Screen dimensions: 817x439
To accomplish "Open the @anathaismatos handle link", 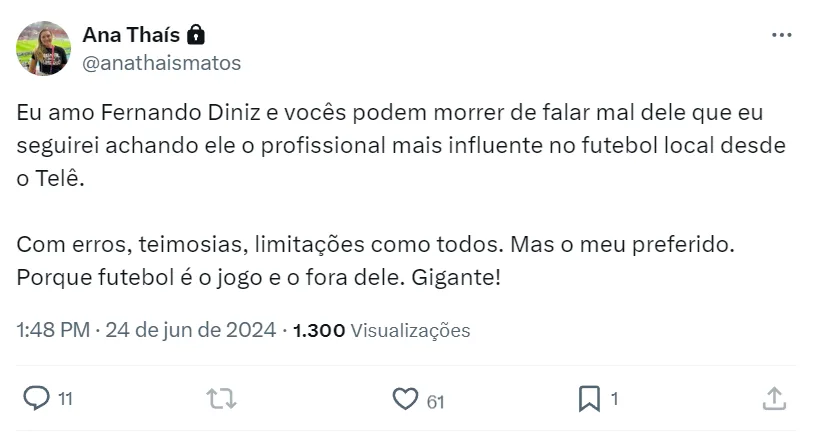I will pyautogui.click(x=161, y=62).
